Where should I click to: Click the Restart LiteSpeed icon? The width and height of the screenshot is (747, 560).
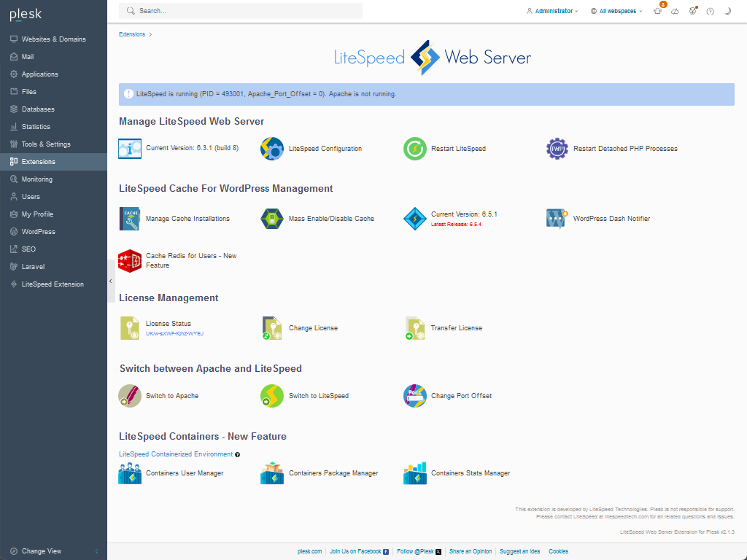[x=414, y=149]
